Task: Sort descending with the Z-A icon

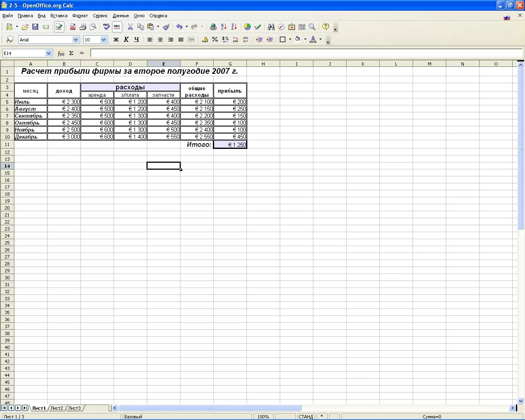Action: (234, 27)
